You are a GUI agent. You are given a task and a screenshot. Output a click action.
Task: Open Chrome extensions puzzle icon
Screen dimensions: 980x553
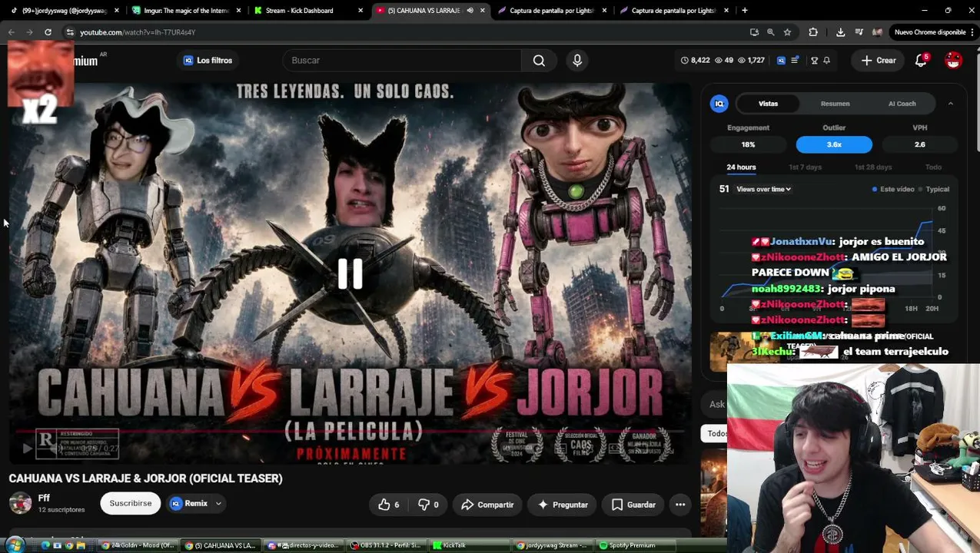(x=813, y=32)
